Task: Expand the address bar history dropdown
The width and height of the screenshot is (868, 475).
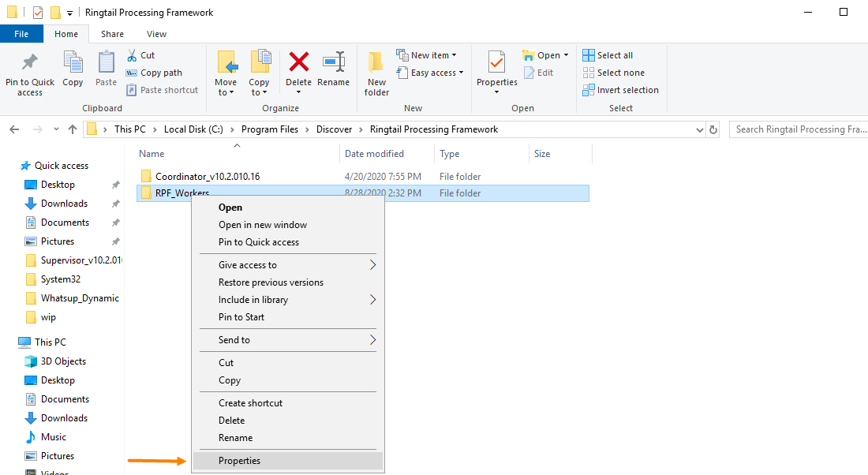Action: coord(700,129)
